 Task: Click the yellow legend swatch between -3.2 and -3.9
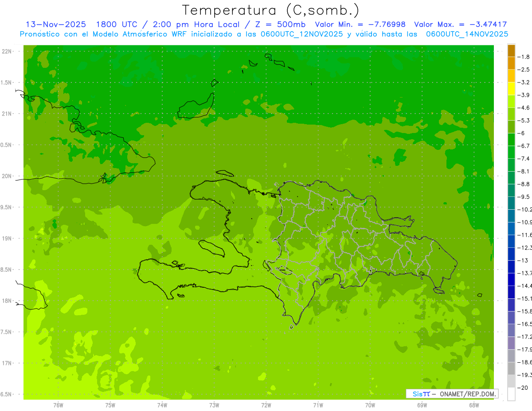coord(511,89)
